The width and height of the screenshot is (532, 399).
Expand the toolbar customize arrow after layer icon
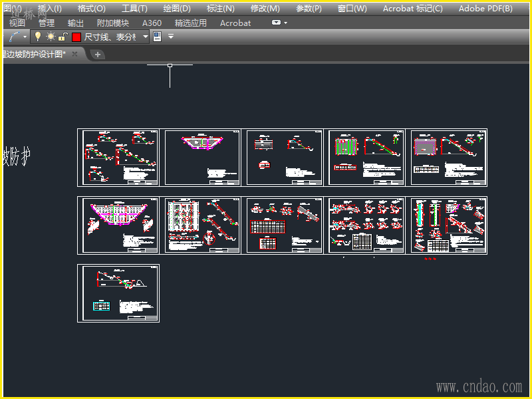tap(171, 37)
